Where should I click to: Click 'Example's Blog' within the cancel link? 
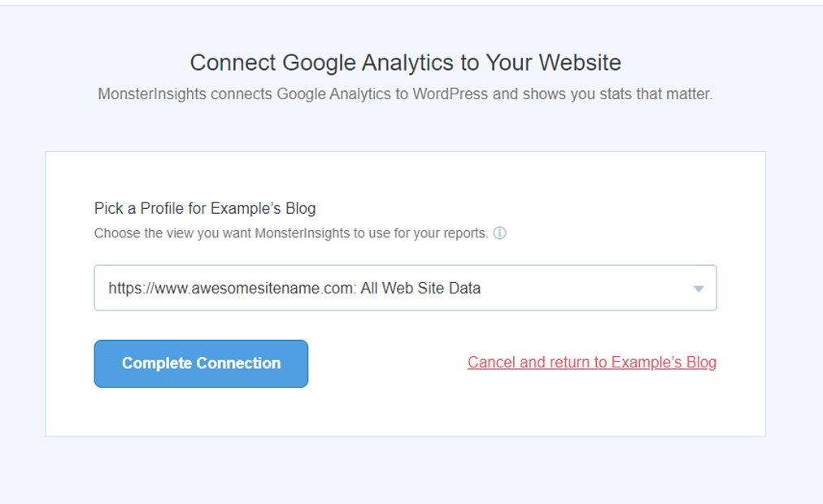664,363
